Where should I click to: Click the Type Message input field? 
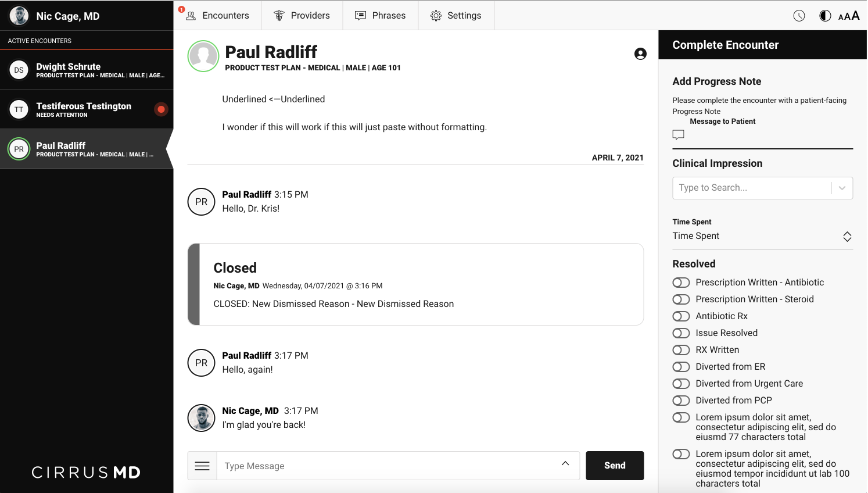click(386, 466)
